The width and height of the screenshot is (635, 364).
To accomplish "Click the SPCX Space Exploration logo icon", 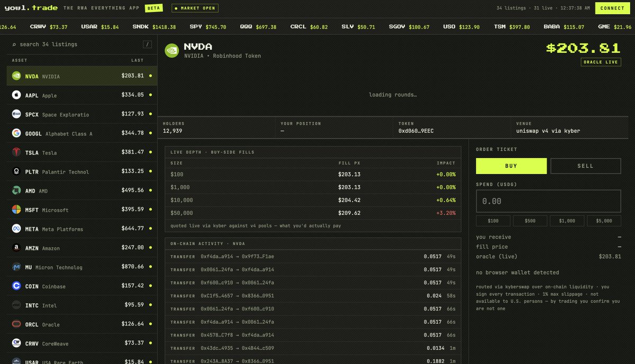I will (16, 114).
